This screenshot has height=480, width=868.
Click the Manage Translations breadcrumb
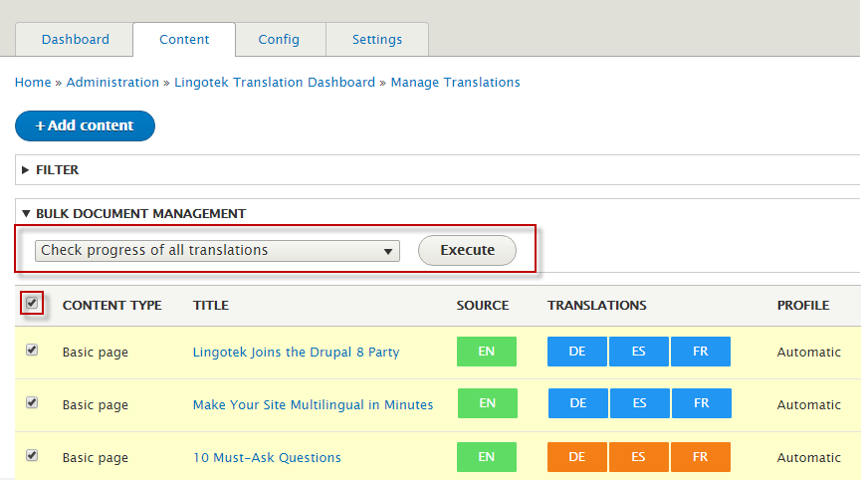click(x=455, y=83)
